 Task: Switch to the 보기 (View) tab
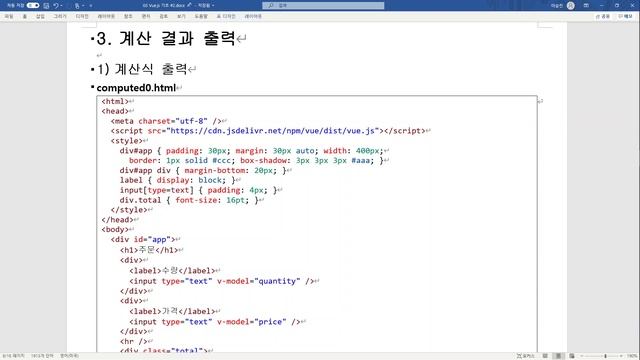[x=181, y=16]
